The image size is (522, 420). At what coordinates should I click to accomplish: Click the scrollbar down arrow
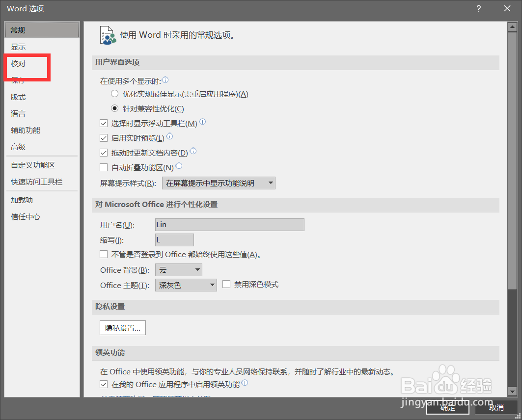point(512,392)
